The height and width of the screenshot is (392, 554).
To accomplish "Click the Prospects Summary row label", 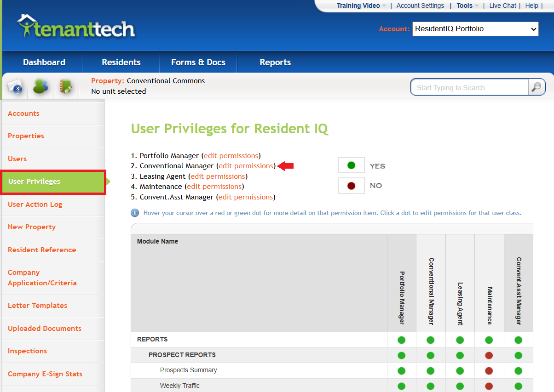I will point(188,370).
